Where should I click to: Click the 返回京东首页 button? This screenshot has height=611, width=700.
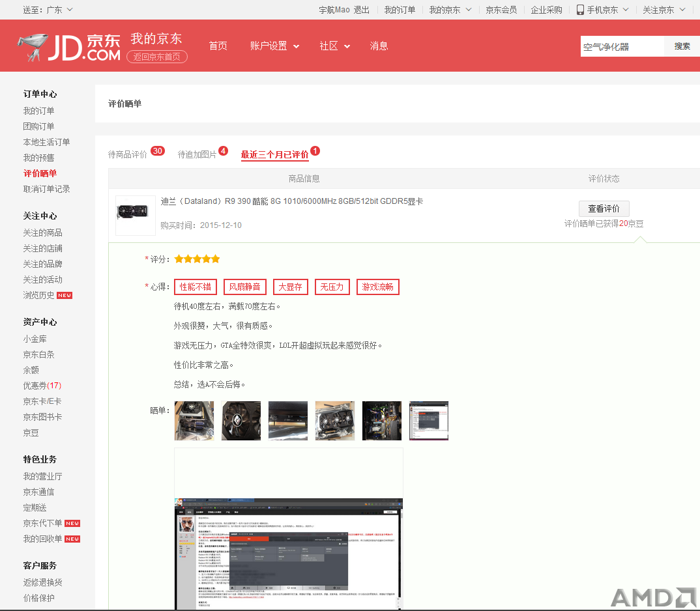coord(156,57)
